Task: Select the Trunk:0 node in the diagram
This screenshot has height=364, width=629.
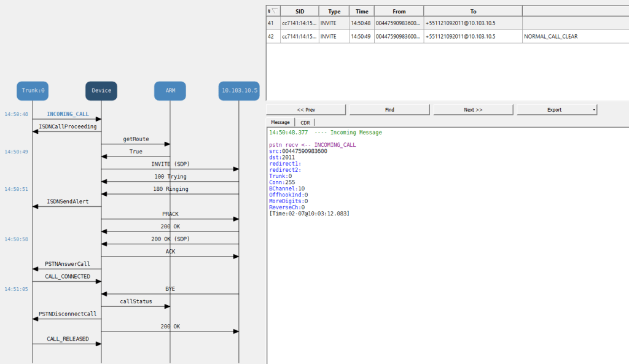Action: click(33, 91)
